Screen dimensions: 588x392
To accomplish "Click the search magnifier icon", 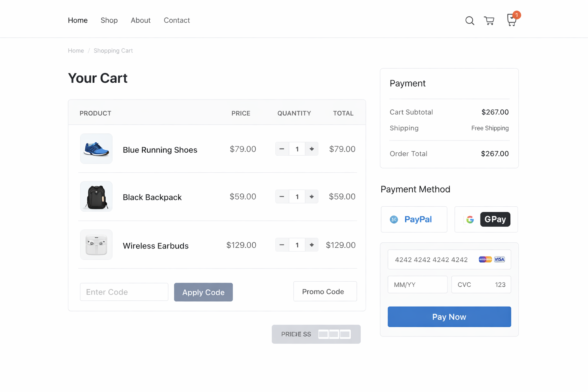I will [469, 21].
